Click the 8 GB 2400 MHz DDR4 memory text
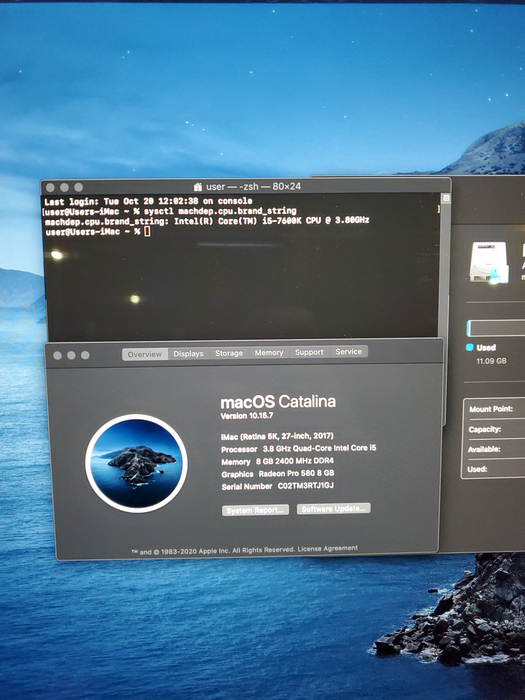This screenshot has height=700, width=525. 295,461
